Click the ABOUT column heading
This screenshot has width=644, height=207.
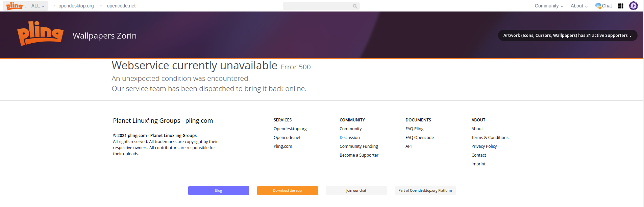point(478,120)
